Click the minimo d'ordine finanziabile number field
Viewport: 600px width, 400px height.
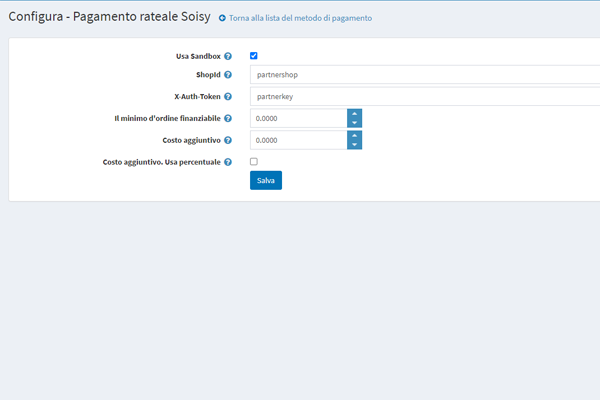[x=299, y=118]
